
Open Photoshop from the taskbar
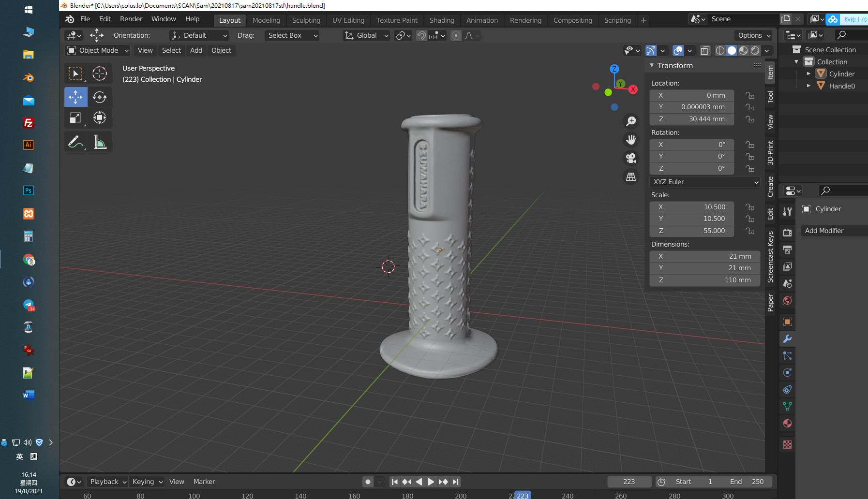click(x=29, y=191)
